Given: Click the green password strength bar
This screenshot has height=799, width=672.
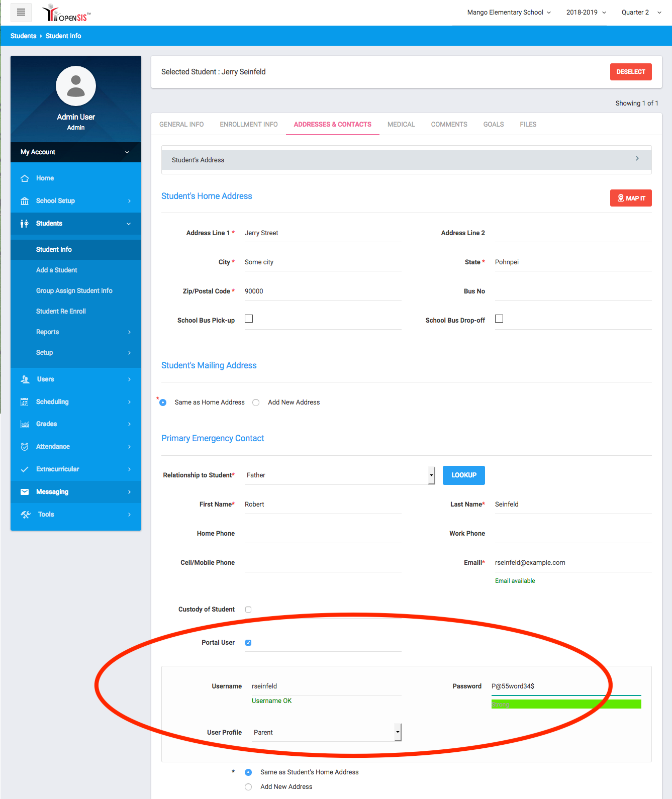Looking at the screenshot, I should point(566,705).
